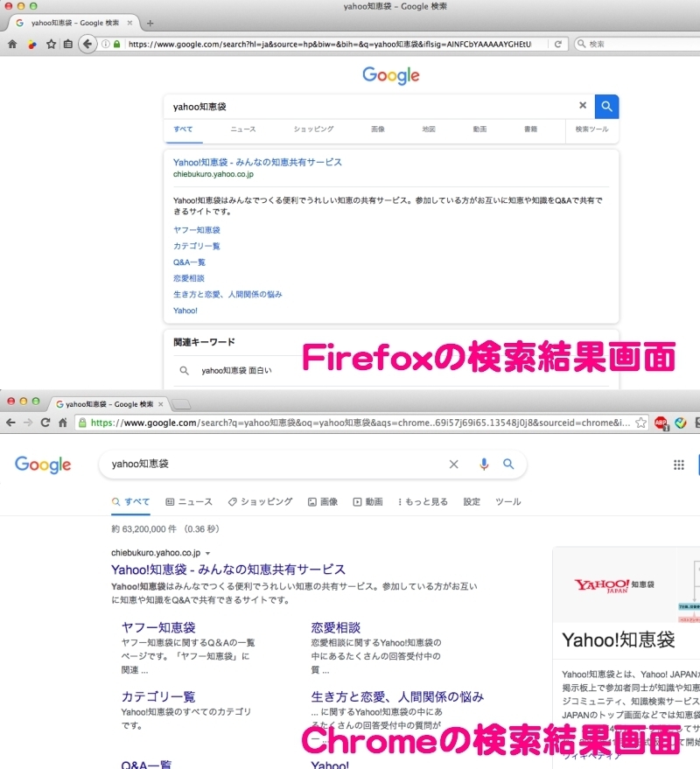This screenshot has height=769, width=700.
Task: Open 設定 menu in Chrome results
Action: pyautogui.click(x=472, y=501)
